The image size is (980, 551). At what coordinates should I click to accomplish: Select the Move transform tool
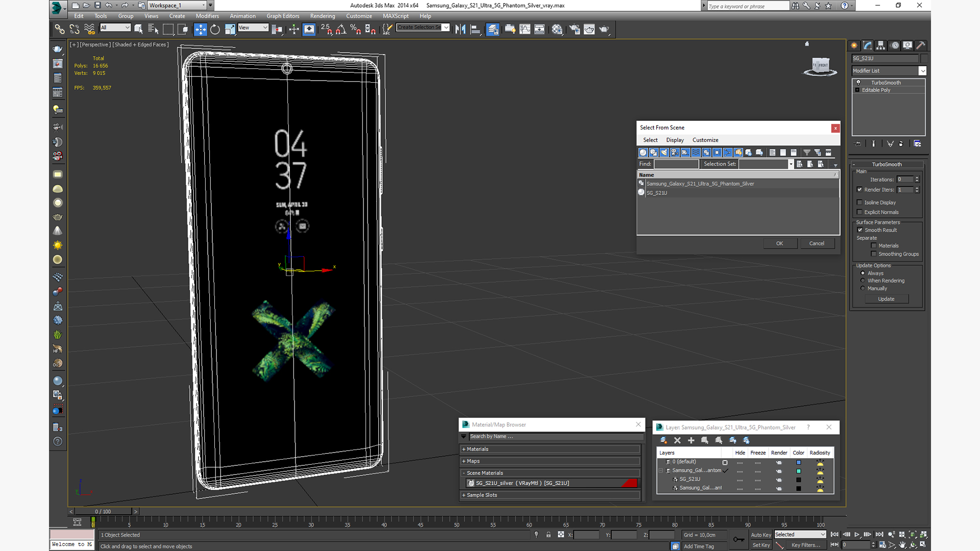tap(201, 29)
